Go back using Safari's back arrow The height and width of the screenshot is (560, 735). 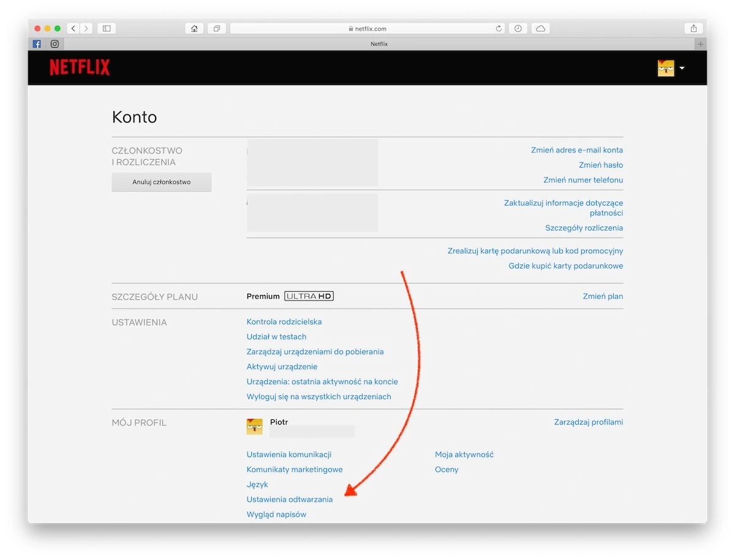tap(73, 29)
